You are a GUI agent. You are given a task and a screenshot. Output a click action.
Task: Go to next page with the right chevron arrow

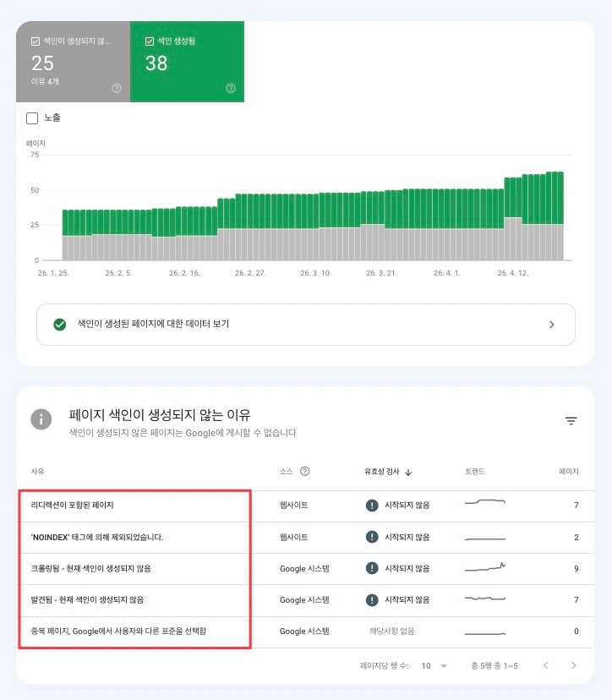pos(573,666)
